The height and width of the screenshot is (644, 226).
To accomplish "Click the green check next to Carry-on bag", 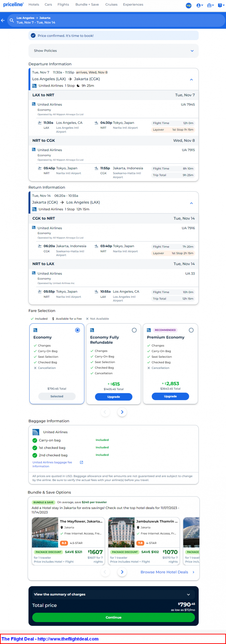I will pyautogui.click(x=35, y=440).
